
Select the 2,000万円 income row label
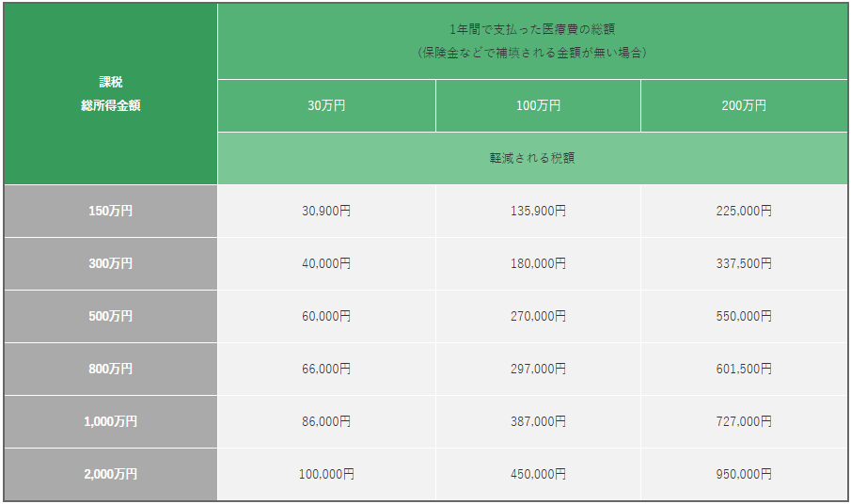point(111,474)
